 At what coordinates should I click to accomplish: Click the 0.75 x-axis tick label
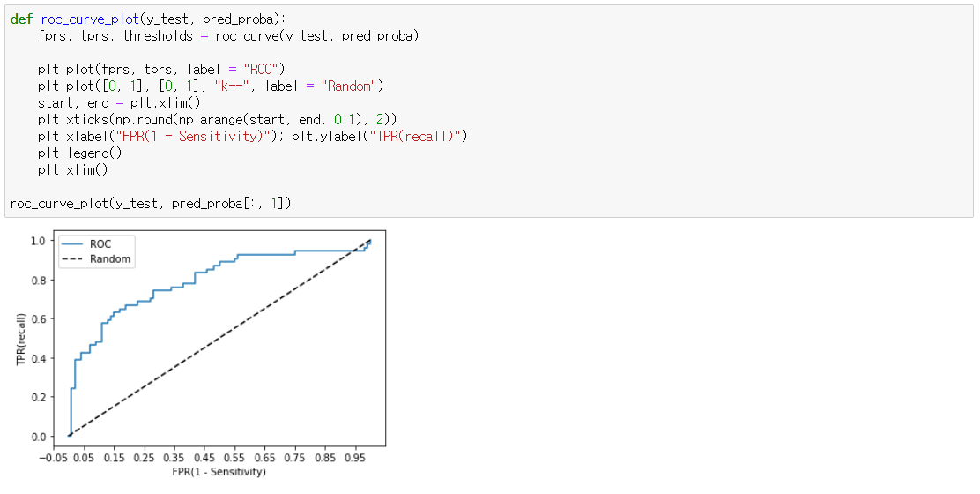[295, 458]
